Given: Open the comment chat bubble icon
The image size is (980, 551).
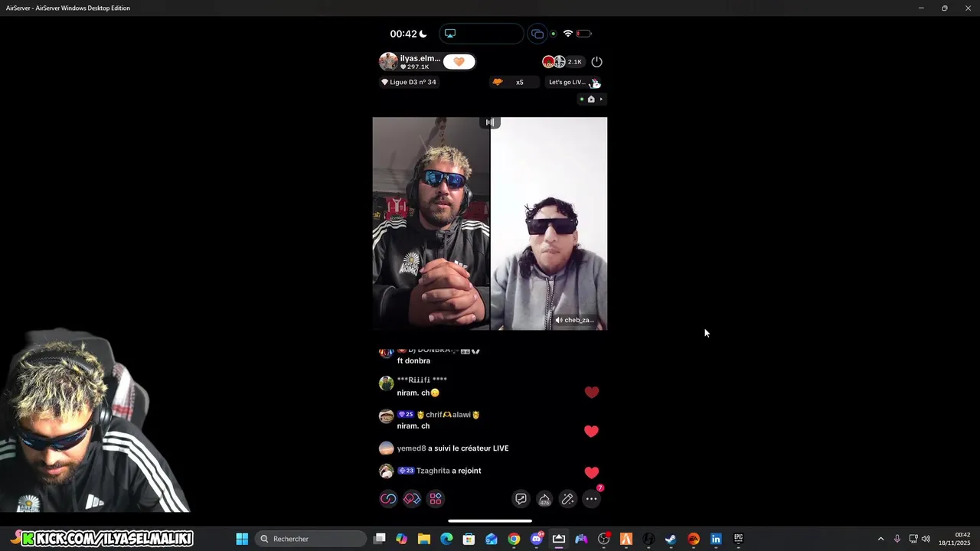Looking at the screenshot, I should coord(521,499).
